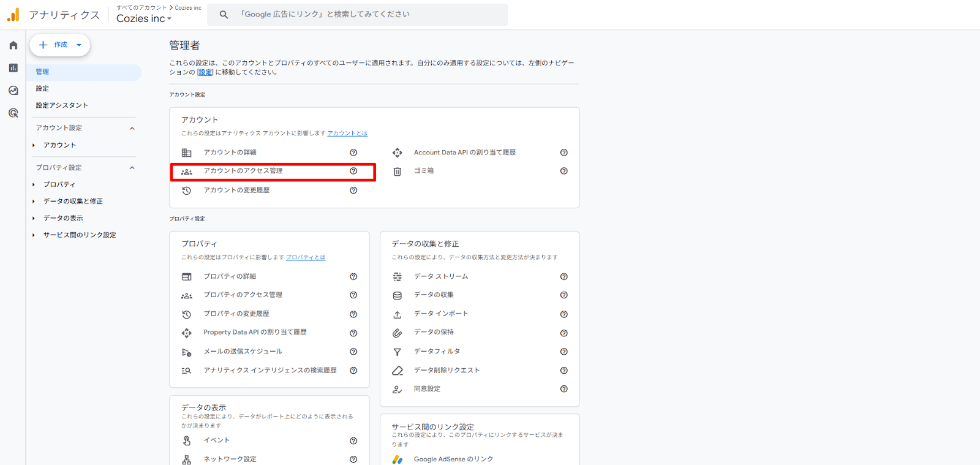Click the search input field
The image size is (980, 465).
[x=357, y=15]
